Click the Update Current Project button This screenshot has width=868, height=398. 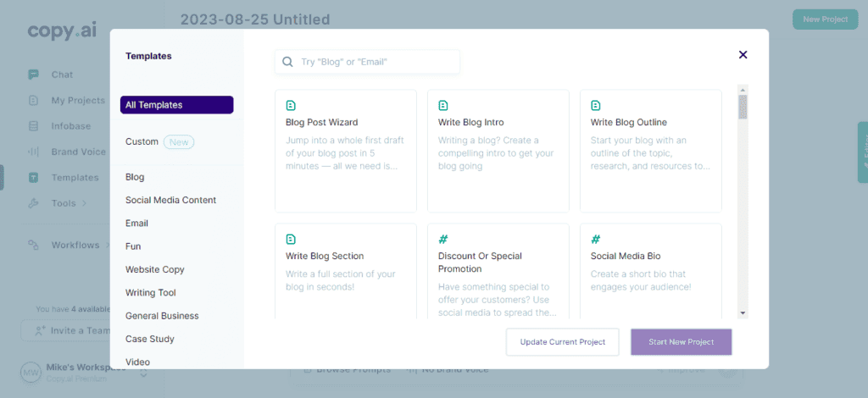(x=563, y=342)
